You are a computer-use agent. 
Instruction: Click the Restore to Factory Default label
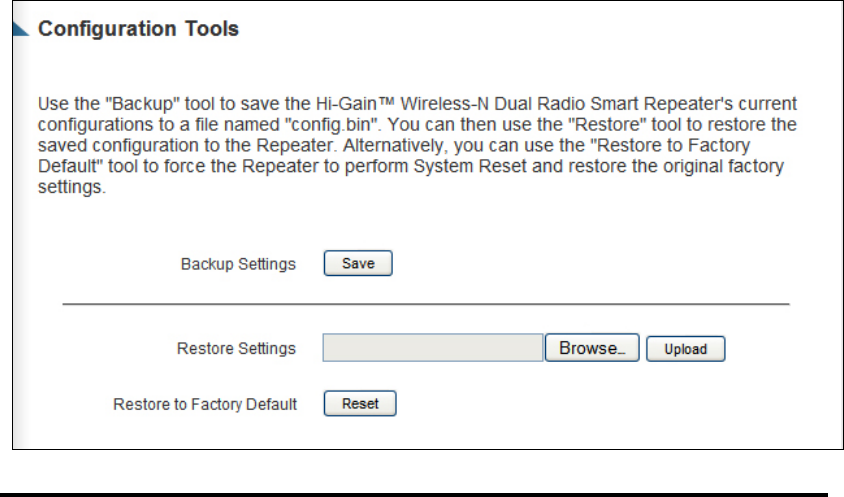point(205,404)
